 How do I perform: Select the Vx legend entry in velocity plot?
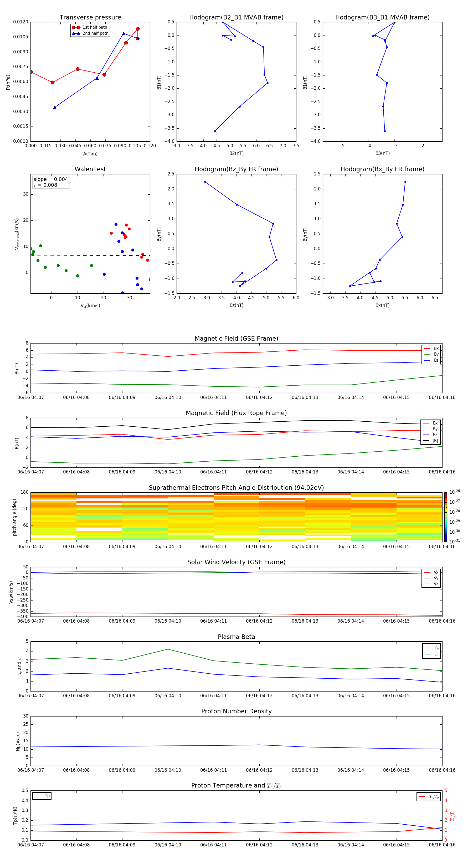(x=431, y=572)
